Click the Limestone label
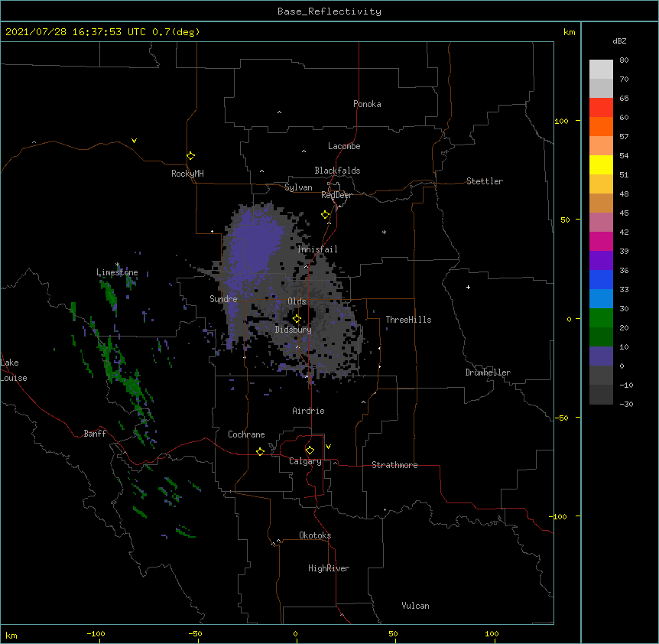Image resolution: width=659 pixels, height=644 pixels. pyautogui.click(x=117, y=272)
